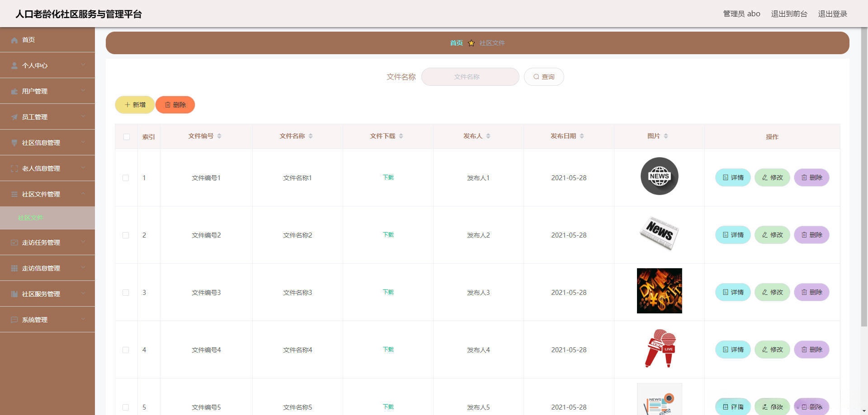Image resolution: width=868 pixels, height=415 pixels.
Task: Open 个人中心 in the sidebar
Action: (47, 65)
